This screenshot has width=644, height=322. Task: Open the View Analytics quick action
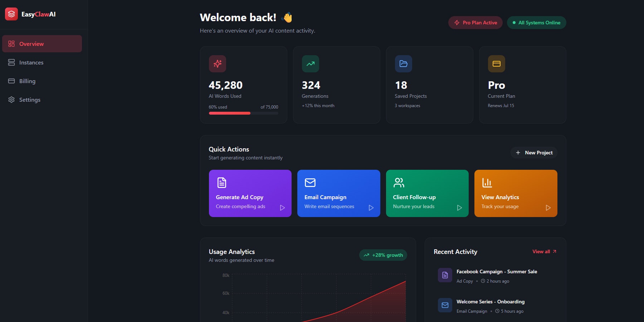pyautogui.click(x=516, y=193)
